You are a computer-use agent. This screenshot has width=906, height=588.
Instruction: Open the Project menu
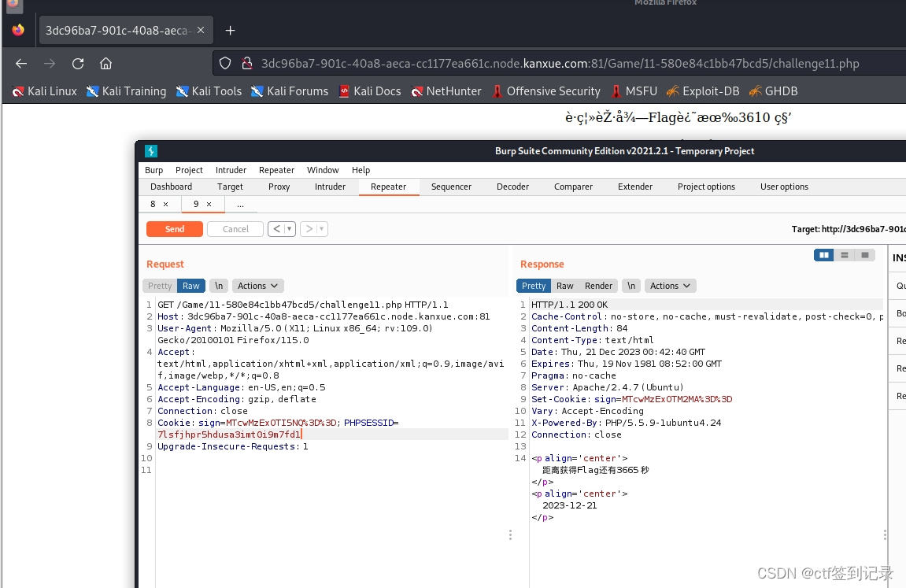189,170
